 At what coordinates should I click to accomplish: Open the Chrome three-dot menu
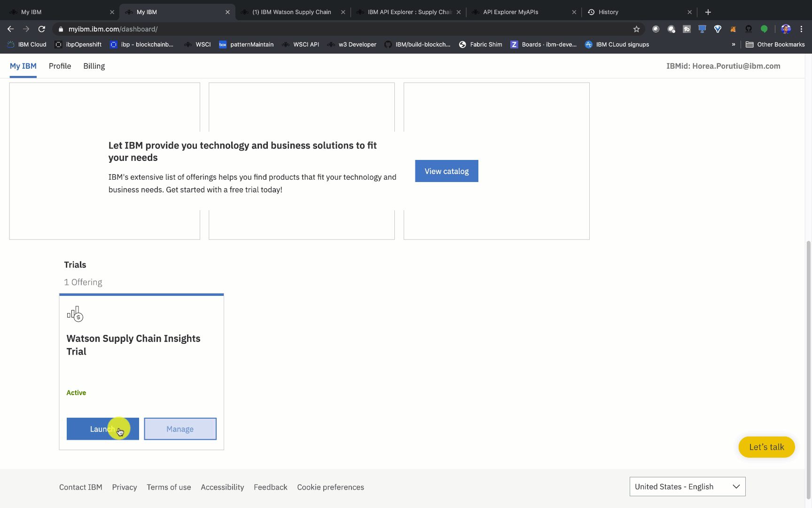coord(802,29)
